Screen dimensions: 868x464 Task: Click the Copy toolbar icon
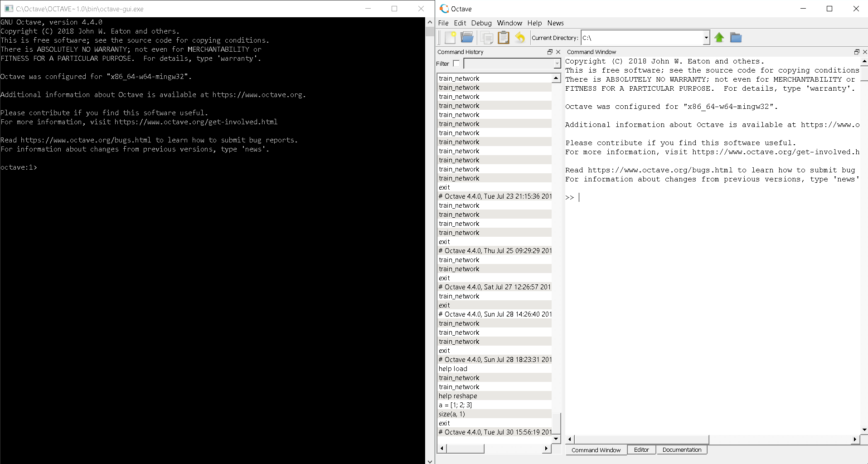click(x=487, y=38)
